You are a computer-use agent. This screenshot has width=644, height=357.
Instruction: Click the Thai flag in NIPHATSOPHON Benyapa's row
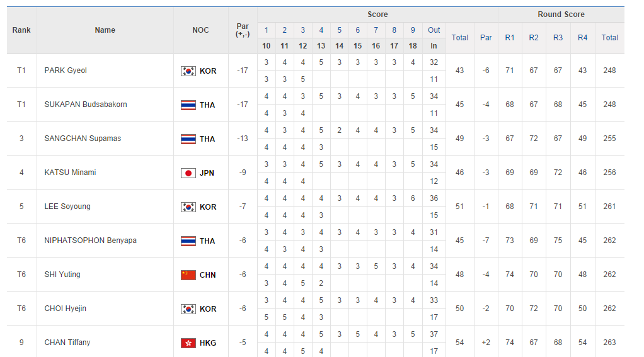point(188,241)
